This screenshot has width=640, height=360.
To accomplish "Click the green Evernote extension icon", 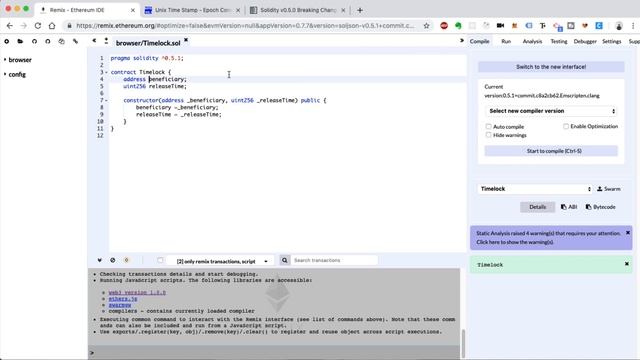I will [x=458, y=26].
